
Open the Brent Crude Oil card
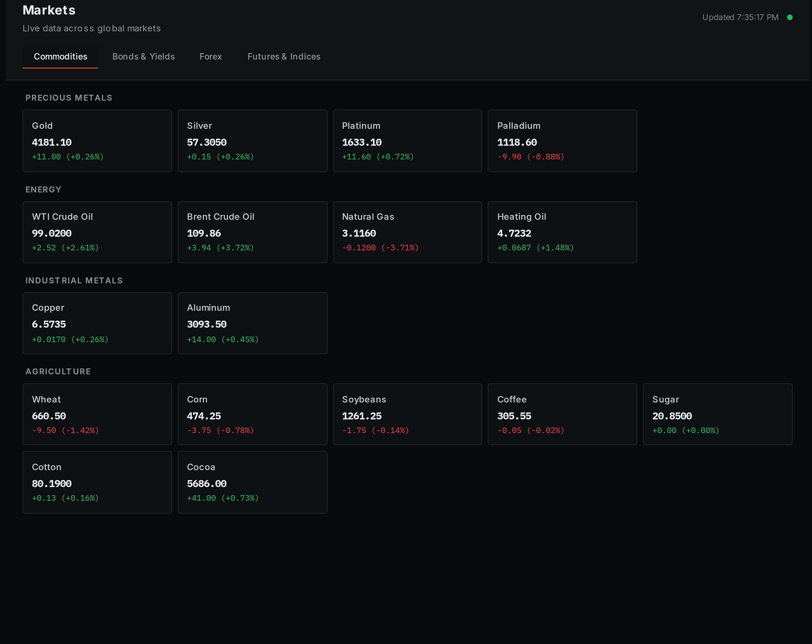click(252, 232)
